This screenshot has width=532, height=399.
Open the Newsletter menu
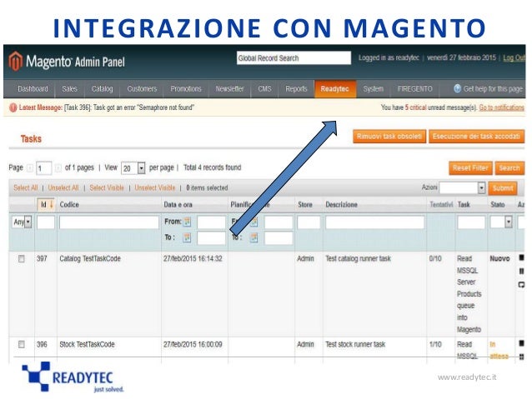[x=229, y=89]
